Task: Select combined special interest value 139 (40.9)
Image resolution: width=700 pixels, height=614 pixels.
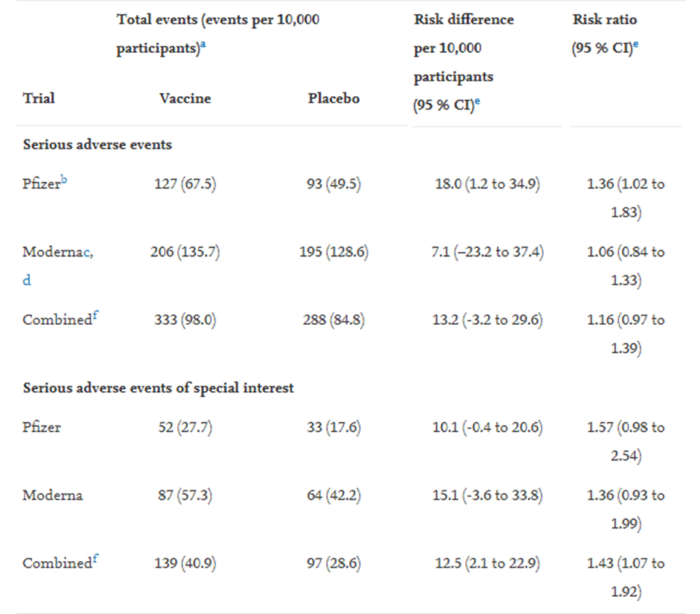Action: click(x=185, y=563)
